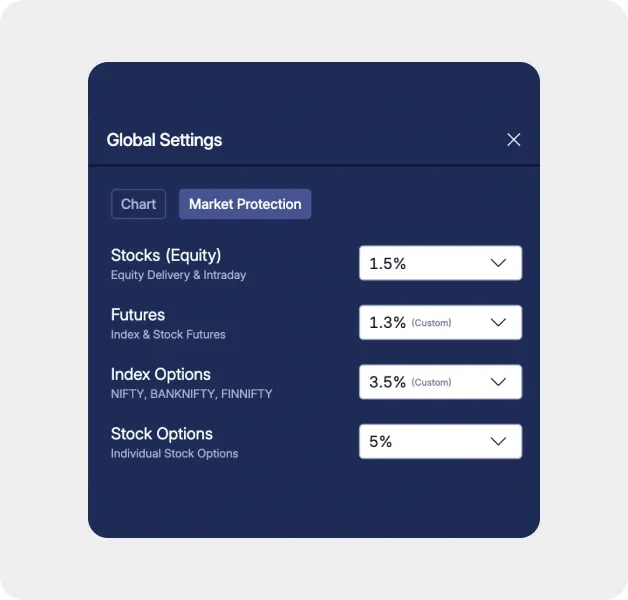Screen dimensions: 628x600
Task: Click the Stocks (Equity) label
Action: [166, 256]
